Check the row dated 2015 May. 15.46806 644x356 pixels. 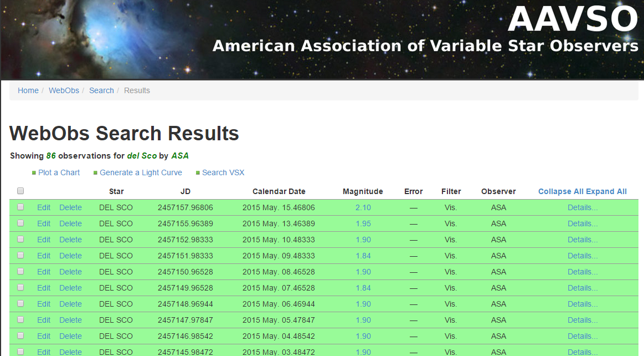20,207
